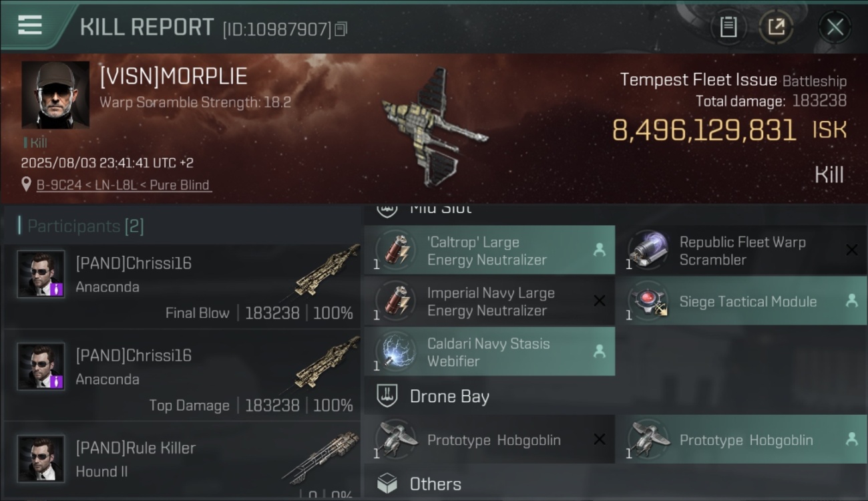Open the B-9C24 location link
Screen dimensions: 868x501
point(124,185)
